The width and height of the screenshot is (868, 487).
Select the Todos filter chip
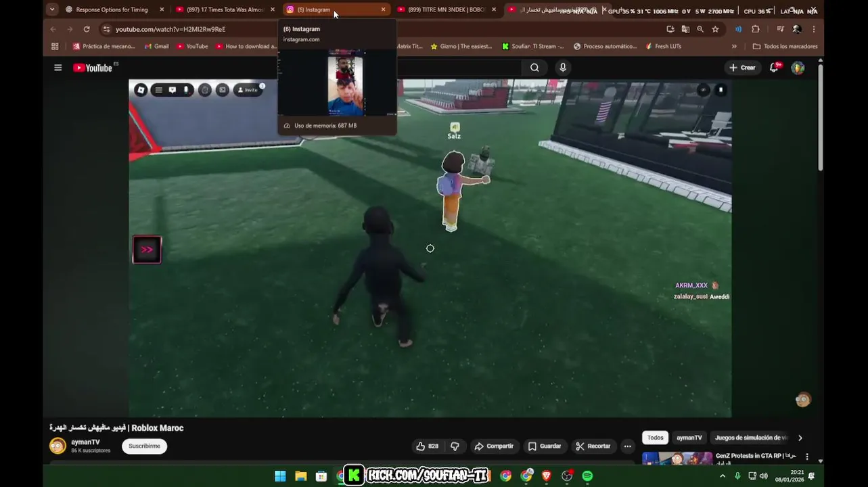tap(655, 438)
